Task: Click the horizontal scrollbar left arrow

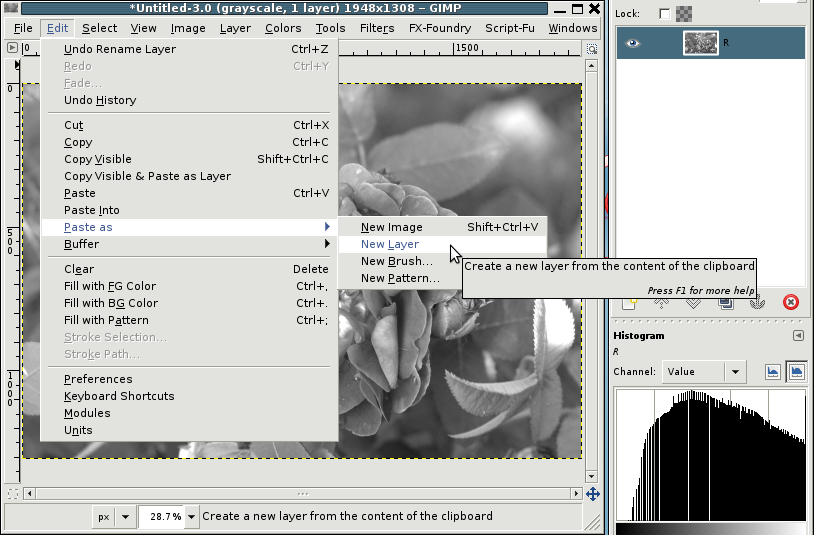Action: pyautogui.click(x=30, y=493)
